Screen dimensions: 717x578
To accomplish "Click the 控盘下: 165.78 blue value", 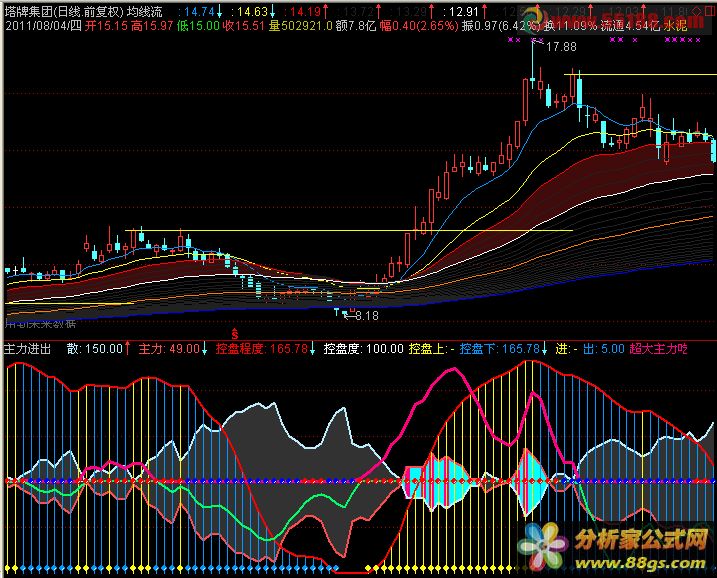I will pos(505,349).
